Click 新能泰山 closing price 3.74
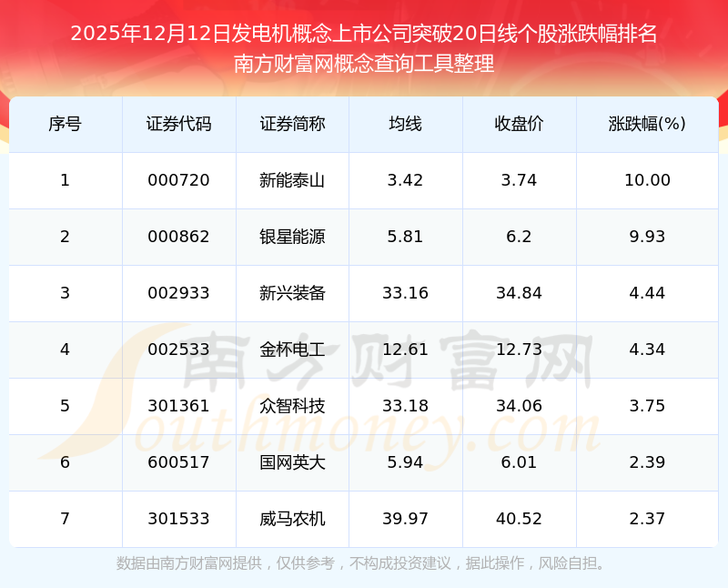 (x=519, y=180)
